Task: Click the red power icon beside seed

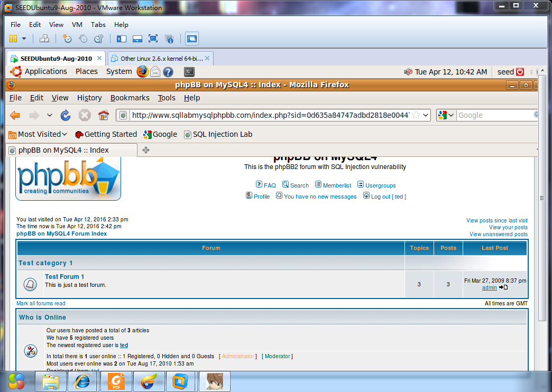Action: [520, 72]
